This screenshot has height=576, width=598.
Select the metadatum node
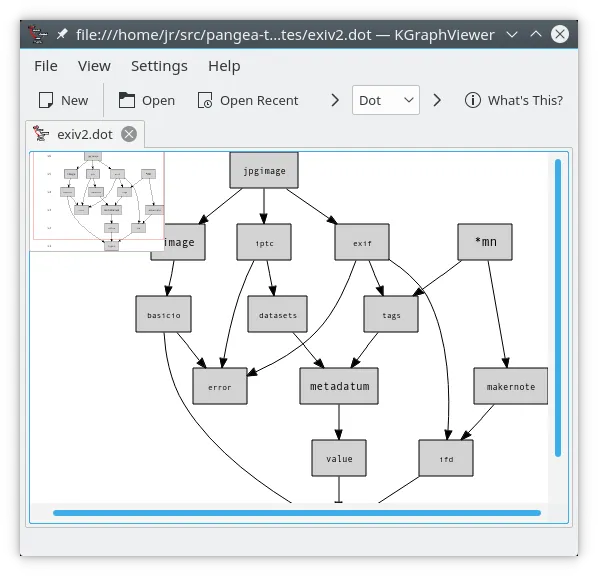pyautogui.click(x=339, y=386)
